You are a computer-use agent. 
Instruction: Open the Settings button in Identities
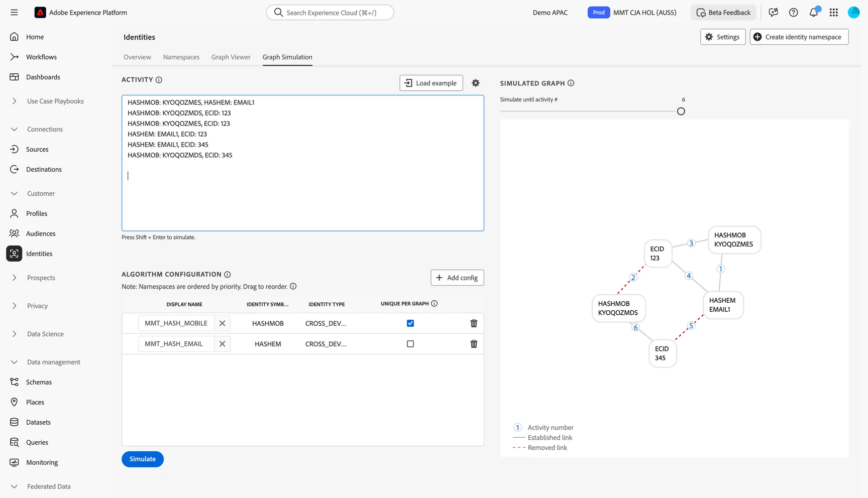pyautogui.click(x=723, y=37)
